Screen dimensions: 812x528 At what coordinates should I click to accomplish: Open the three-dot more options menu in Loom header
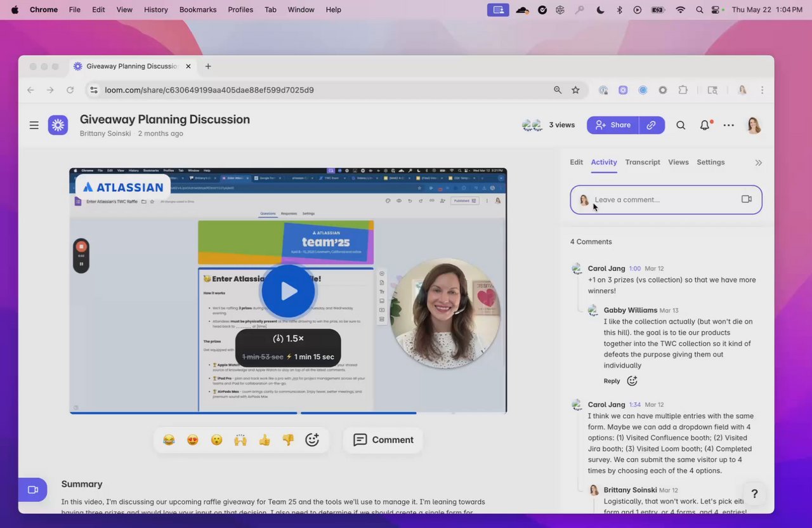coord(729,125)
